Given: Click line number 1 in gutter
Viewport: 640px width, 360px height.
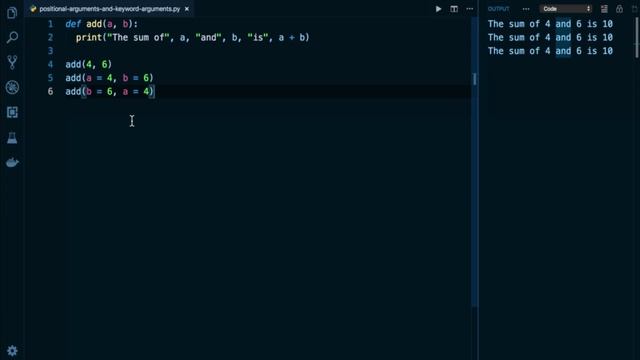Looking at the screenshot, I should 50,24.
